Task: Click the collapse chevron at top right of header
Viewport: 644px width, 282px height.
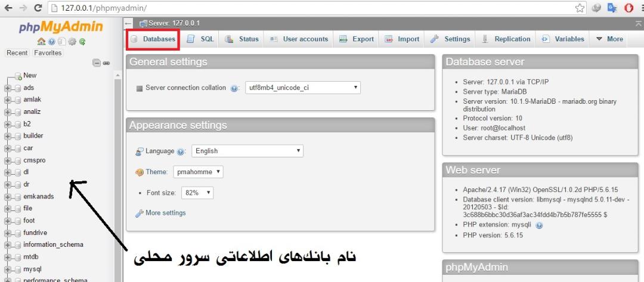Action: pyautogui.click(x=638, y=24)
